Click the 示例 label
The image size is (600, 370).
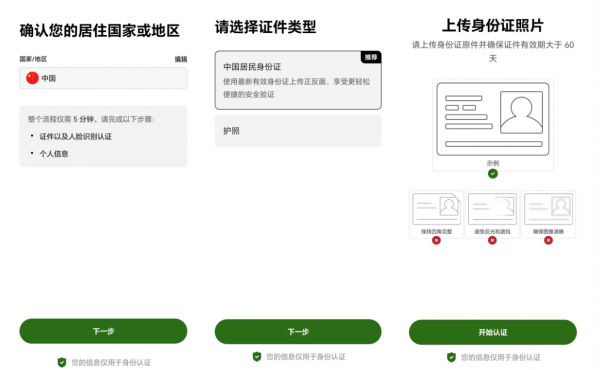[x=493, y=163]
